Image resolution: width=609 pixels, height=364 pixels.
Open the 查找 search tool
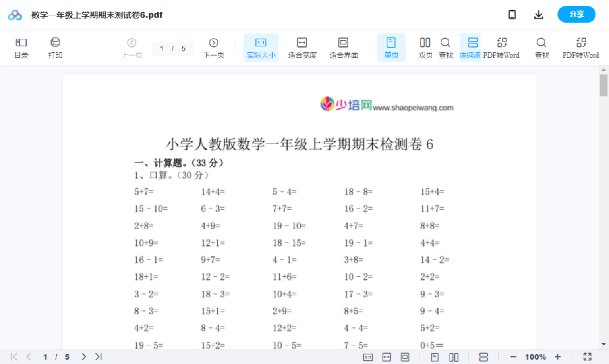(x=446, y=47)
